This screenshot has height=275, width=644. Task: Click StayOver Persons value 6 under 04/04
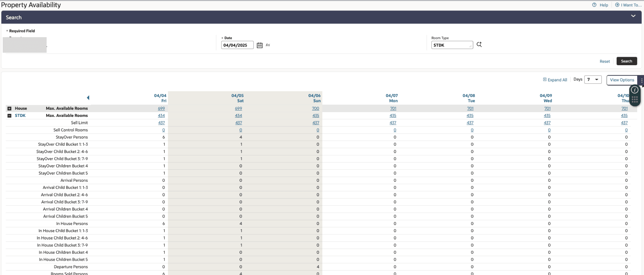coord(164,137)
